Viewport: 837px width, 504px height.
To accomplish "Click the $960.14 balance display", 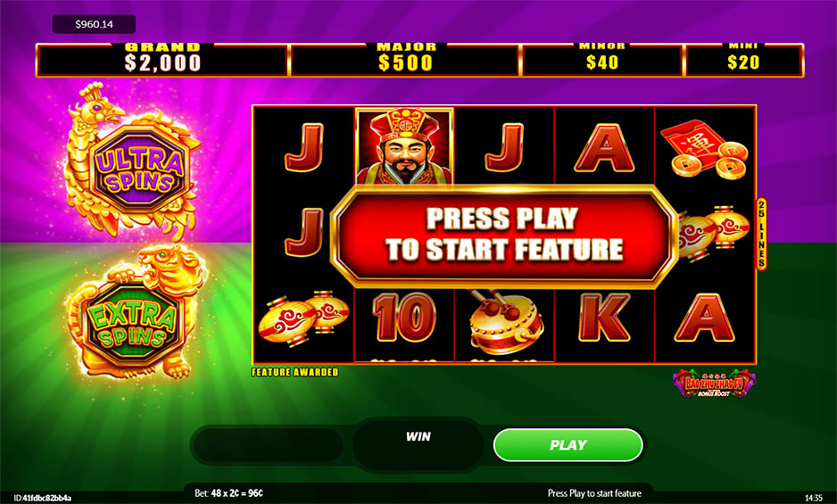I will tap(94, 24).
